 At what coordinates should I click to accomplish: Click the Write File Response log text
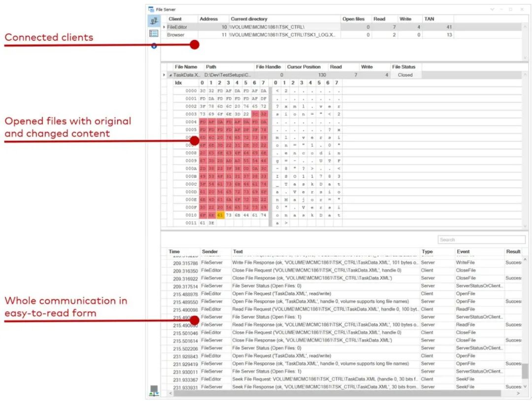coord(325,263)
